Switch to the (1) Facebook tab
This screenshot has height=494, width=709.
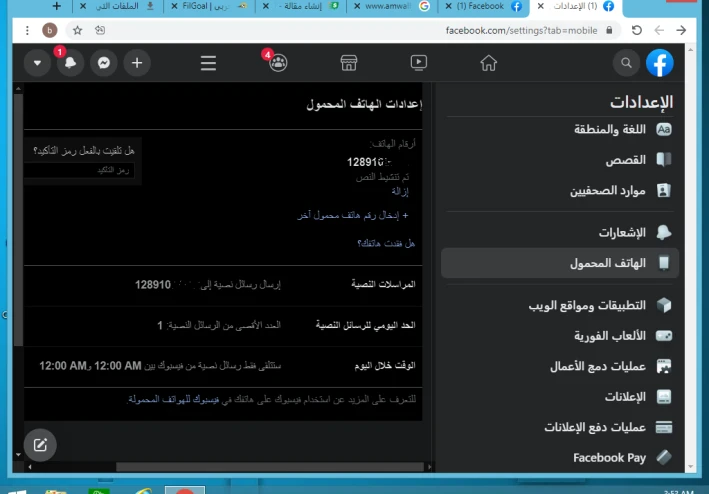pos(483,6)
